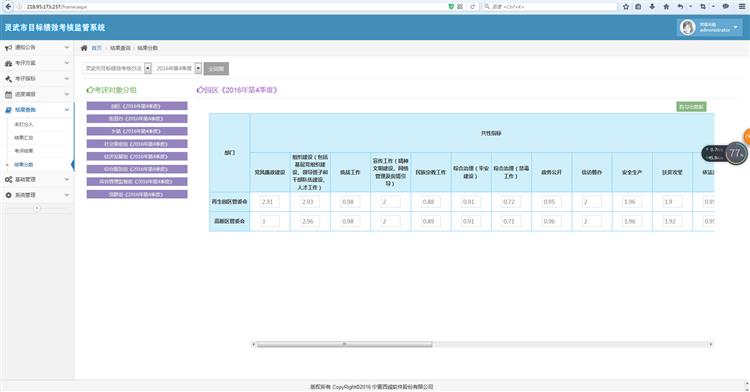Click the breadcrumb home icon

[x=84, y=48]
